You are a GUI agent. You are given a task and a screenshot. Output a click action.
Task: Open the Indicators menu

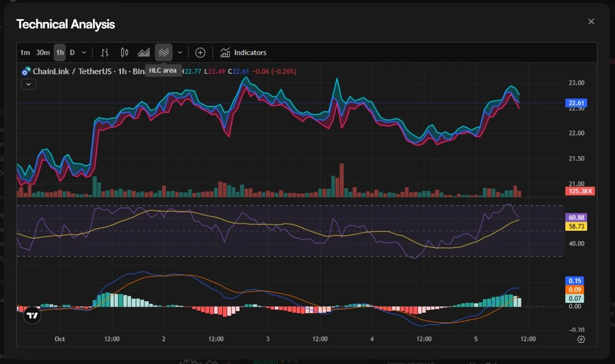pyautogui.click(x=244, y=52)
